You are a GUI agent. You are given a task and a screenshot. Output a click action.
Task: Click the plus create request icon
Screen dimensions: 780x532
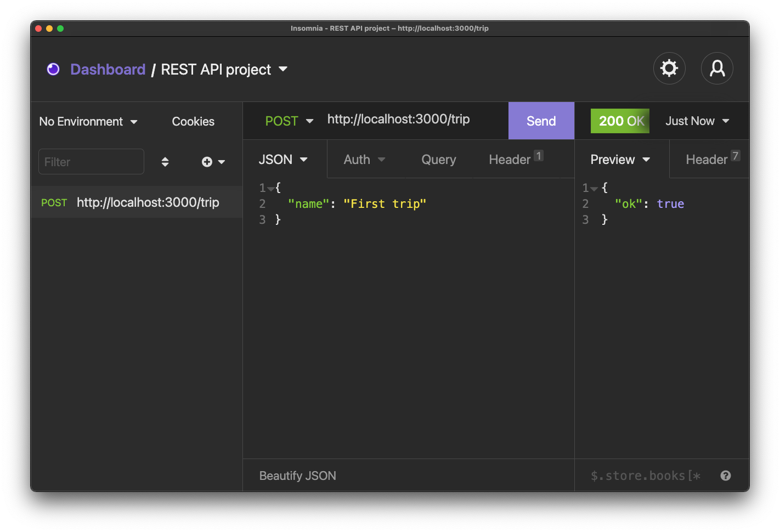click(x=207, y=162)
